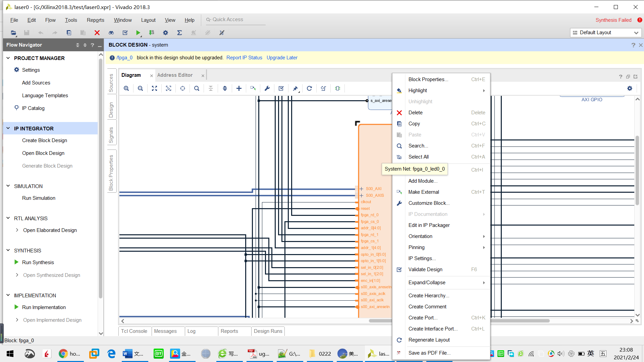The height and width of the screenshot is (362, 644).
Task: Open the Default Layout dropdown
Action: point(606,33)
